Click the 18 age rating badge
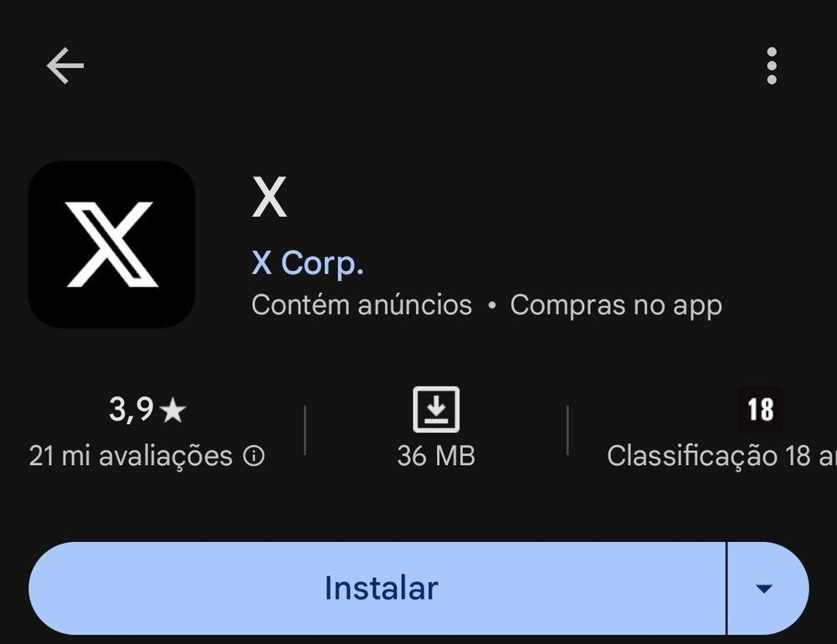Image resolution: width=837 pixels, height=644 pixels. 760,409
